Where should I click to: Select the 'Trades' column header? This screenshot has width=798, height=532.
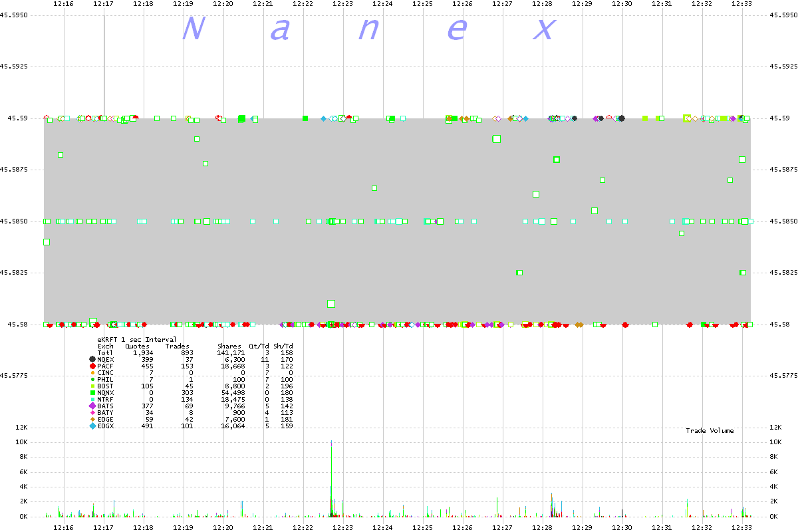point(177,346)
